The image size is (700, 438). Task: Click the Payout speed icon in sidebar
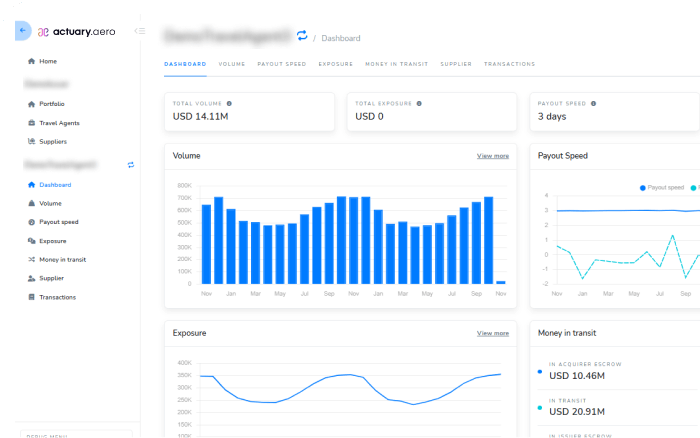click(31, 222)
